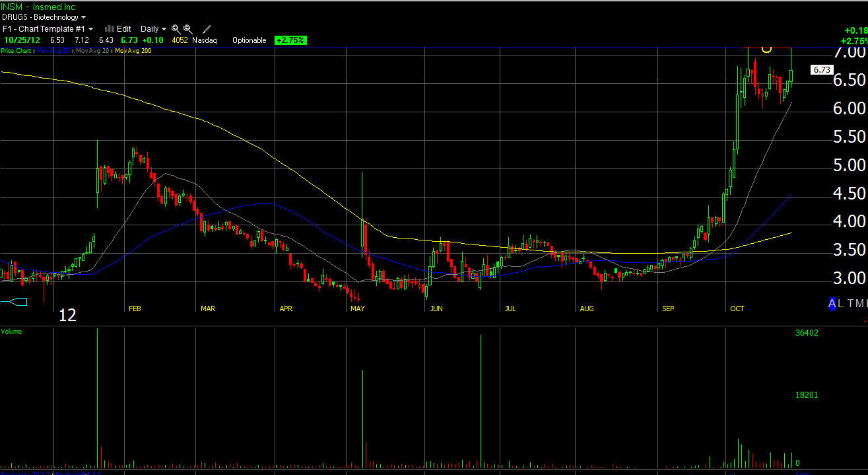Click the Volume pane label
Image resolution: width=868 pixels, height=475 pixels.
12,331
